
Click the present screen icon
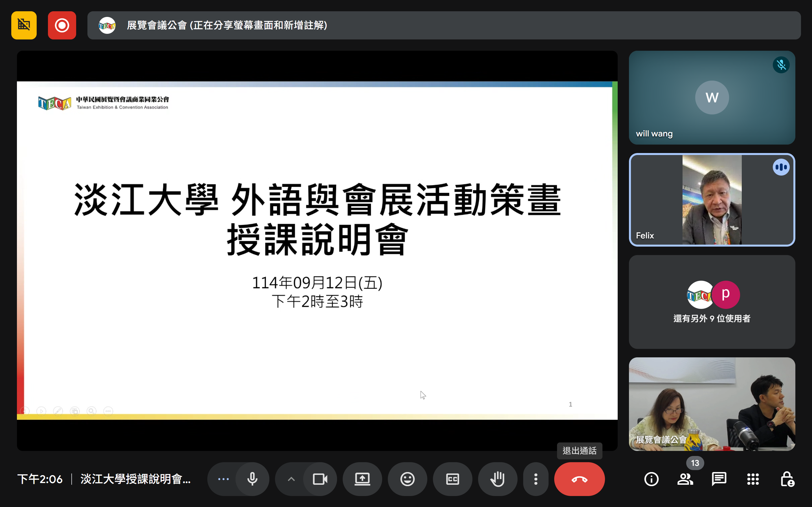pyautogui.click(x=362, y=479)
